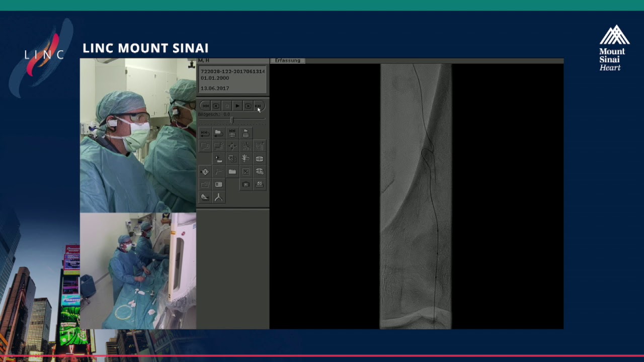This screenshot has width=644, height=362.
Task: Click the window card icon
Action: point(219,185)
